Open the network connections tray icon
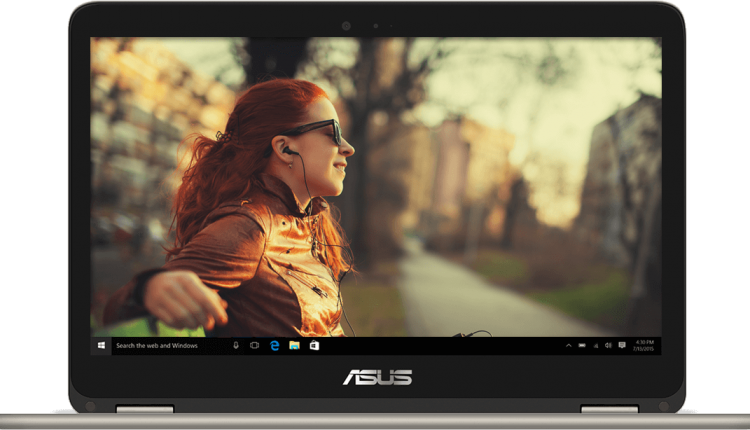This screenshot has width=750, height=430. [x=596, y=345]
